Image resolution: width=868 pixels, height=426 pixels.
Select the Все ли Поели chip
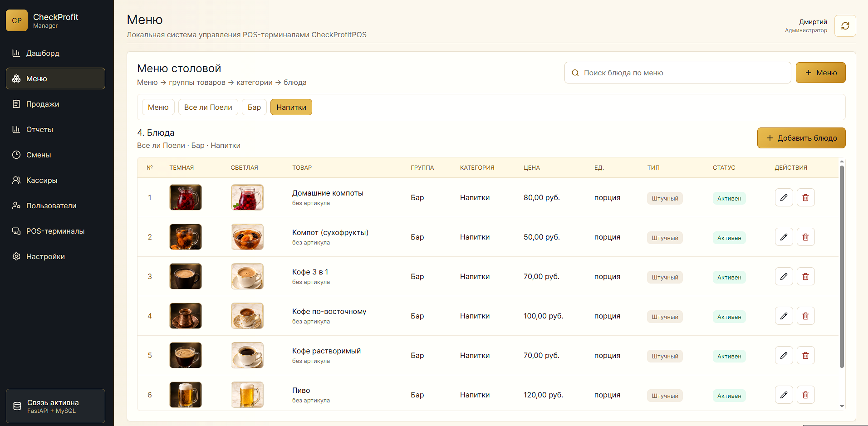click(208, 107)
